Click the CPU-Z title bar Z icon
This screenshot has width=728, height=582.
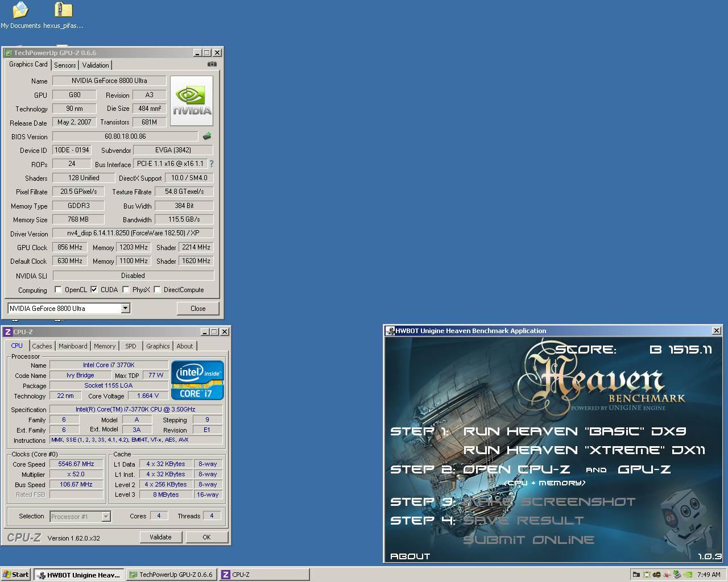pyautogui.click(x=8, y=332)
